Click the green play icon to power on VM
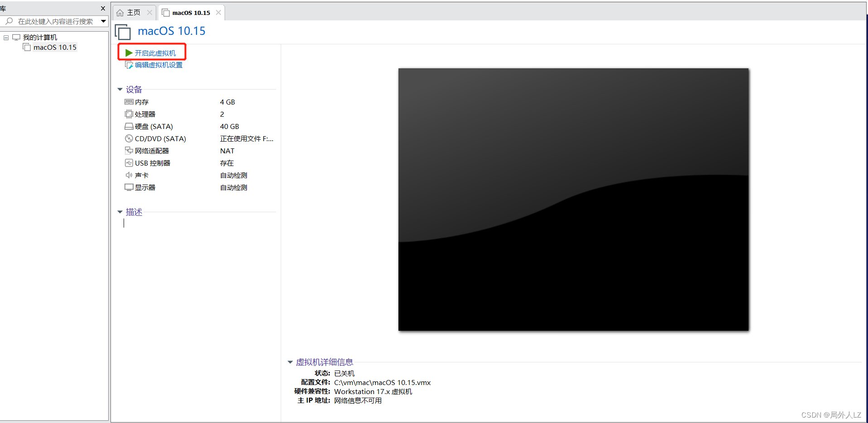This screenshot has width=868, height=423. 129,53
